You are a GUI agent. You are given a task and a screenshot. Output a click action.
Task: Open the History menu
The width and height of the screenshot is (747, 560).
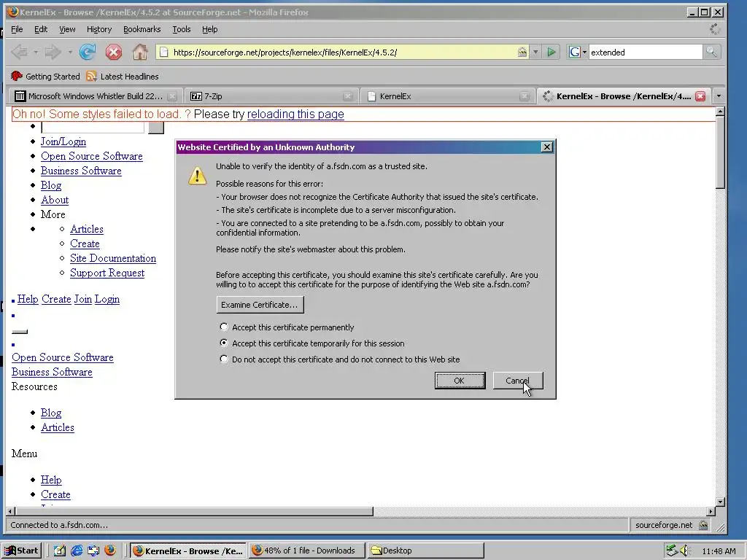coord(99,29)
